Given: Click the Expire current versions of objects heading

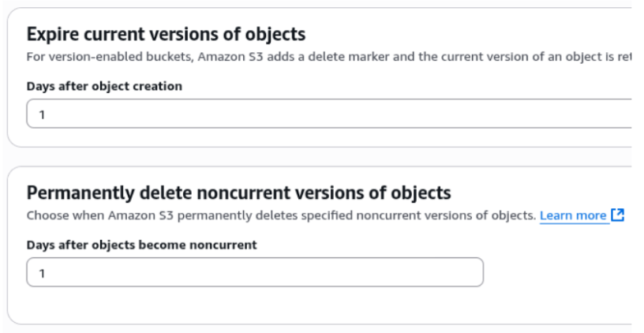Looking at the screenshot, I should tap(166, 34).
